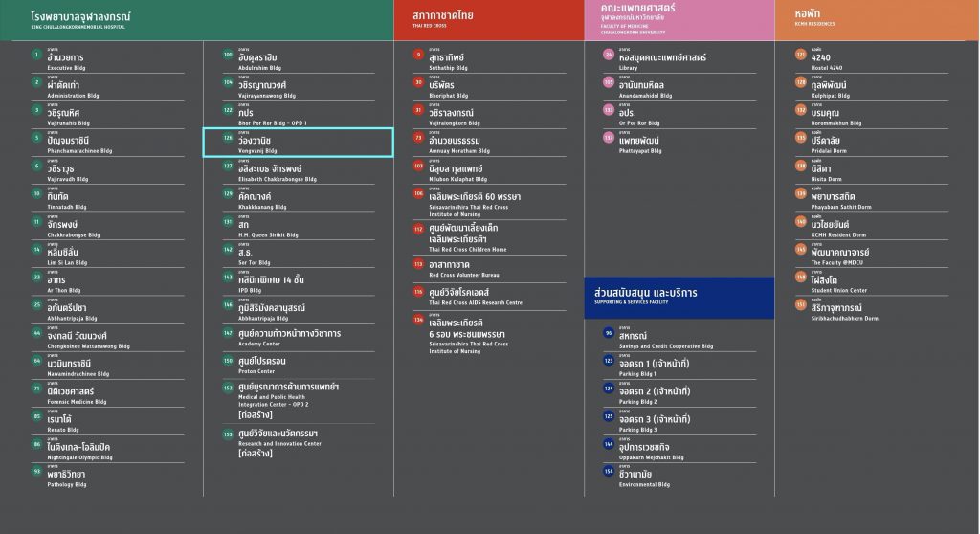Viewport: 980px width, 534px height.
Task: Select the Borommakhun Bldg entry
Action: 871,115
